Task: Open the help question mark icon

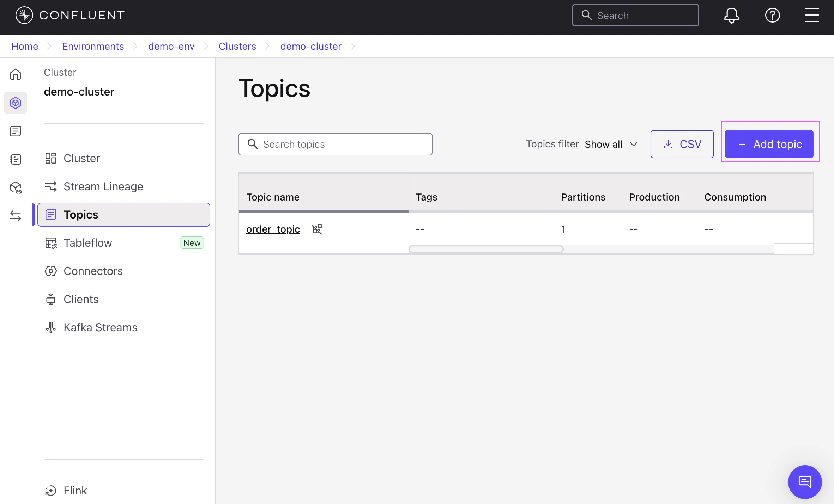Action: coord(773,15)
